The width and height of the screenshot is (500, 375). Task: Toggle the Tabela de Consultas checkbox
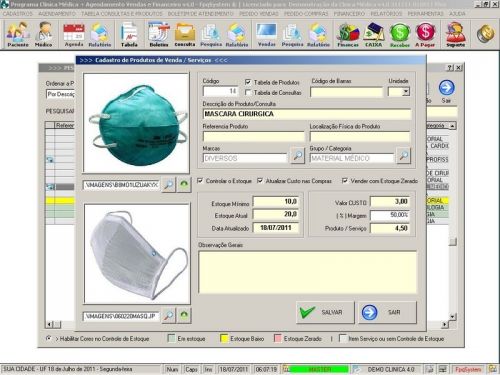tap(248, 92)
